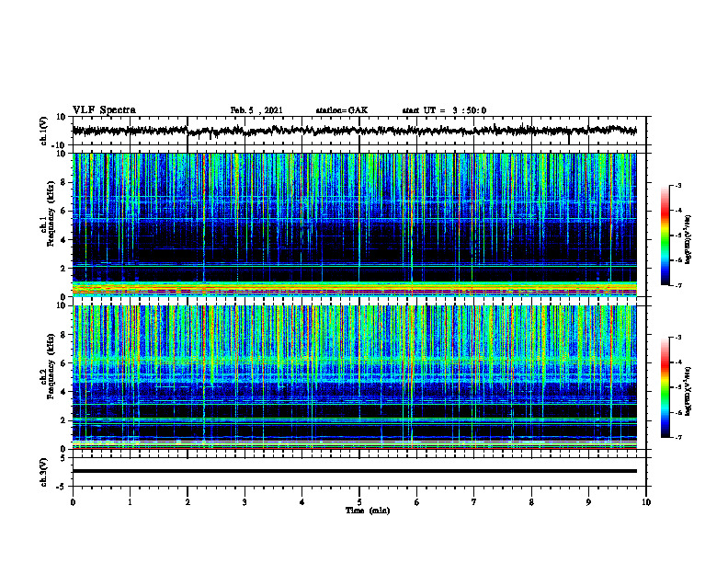Click time axis tick label "2"
This screenshot has width=728, height=563.
pos(188,502)
